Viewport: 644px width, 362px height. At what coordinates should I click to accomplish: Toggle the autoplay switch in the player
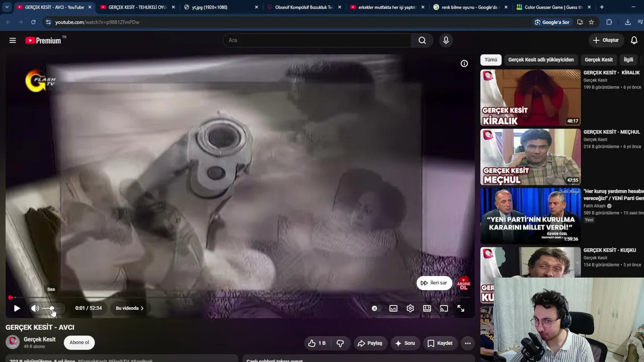point(374,308)
